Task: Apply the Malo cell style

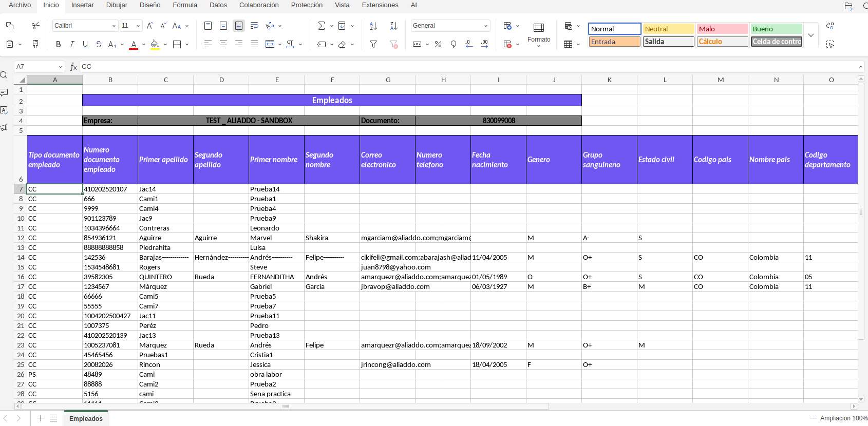Action: (722, 29)
